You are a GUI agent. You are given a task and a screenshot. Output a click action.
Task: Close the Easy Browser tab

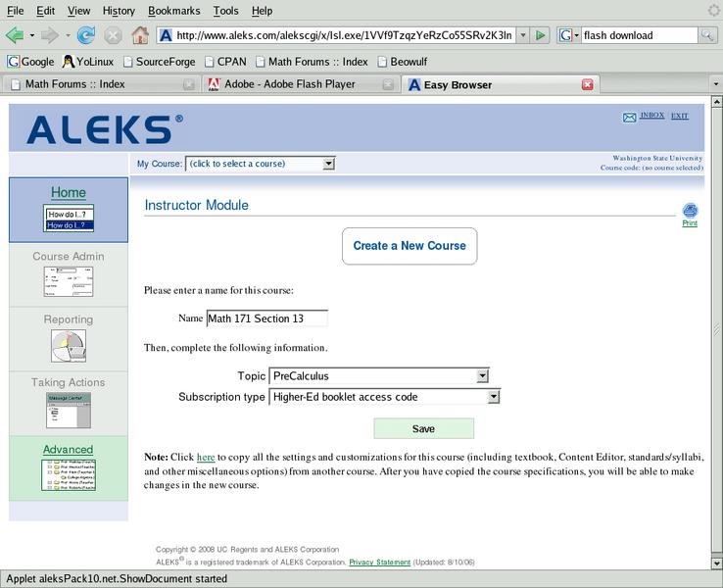pos(587,85)
